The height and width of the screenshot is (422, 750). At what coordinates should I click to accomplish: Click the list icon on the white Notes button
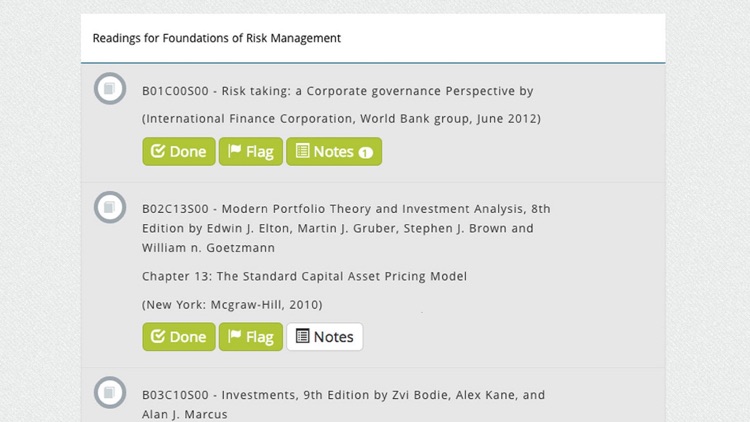pos(303,337)
